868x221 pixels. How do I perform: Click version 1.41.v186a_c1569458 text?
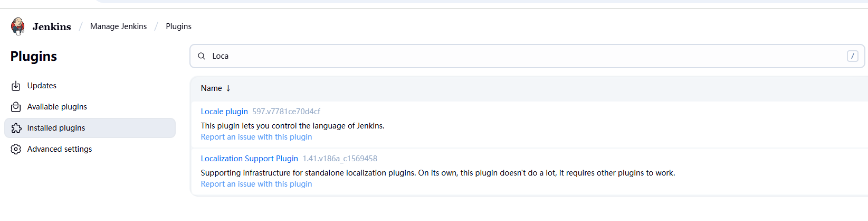tap(340, 159)
